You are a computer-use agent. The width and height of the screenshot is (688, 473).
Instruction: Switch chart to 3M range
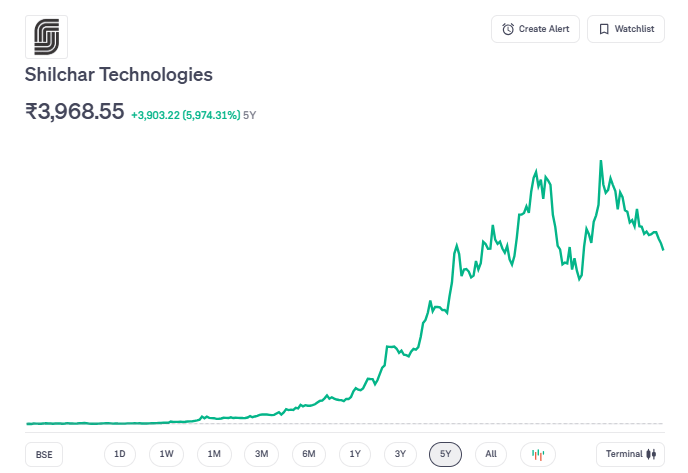(261, 454)
